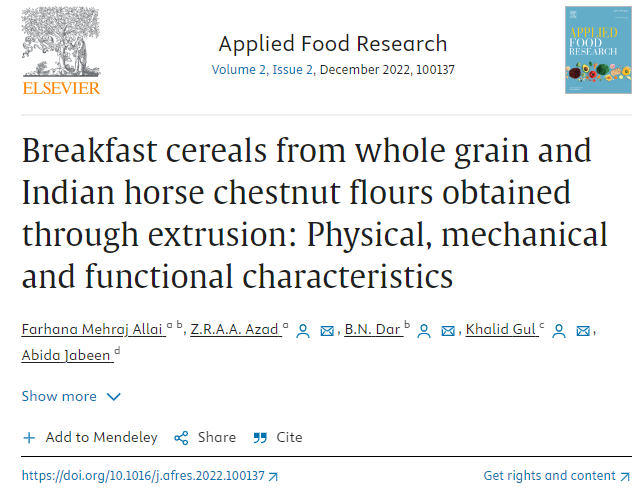Open Khalid Gul's author profile icon
Image resolution: width=642 pixels, height=492 pixels.
559,331
